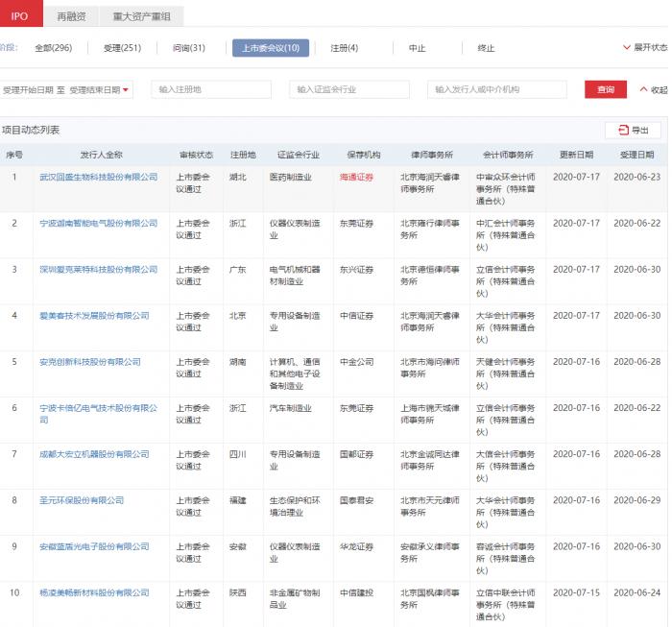Collapse the search filters with 收起
This screenshot has width=672, height=627.
[653, 89]
